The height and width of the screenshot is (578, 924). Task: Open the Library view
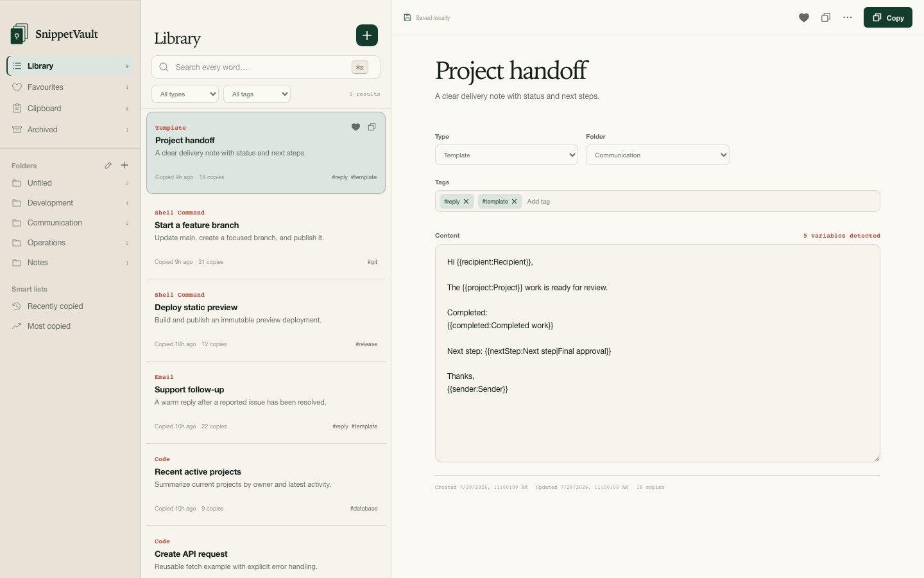71,66
